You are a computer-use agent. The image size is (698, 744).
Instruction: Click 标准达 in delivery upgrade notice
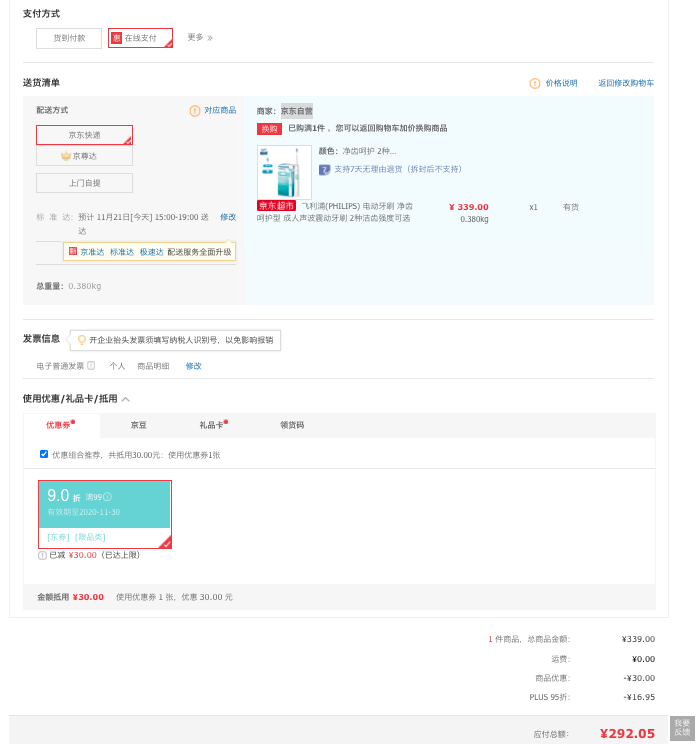(x=122, y=252)
